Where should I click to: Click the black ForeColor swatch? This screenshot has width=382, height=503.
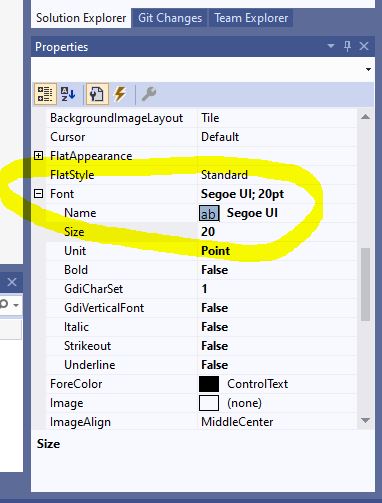[x=209, y=384]
